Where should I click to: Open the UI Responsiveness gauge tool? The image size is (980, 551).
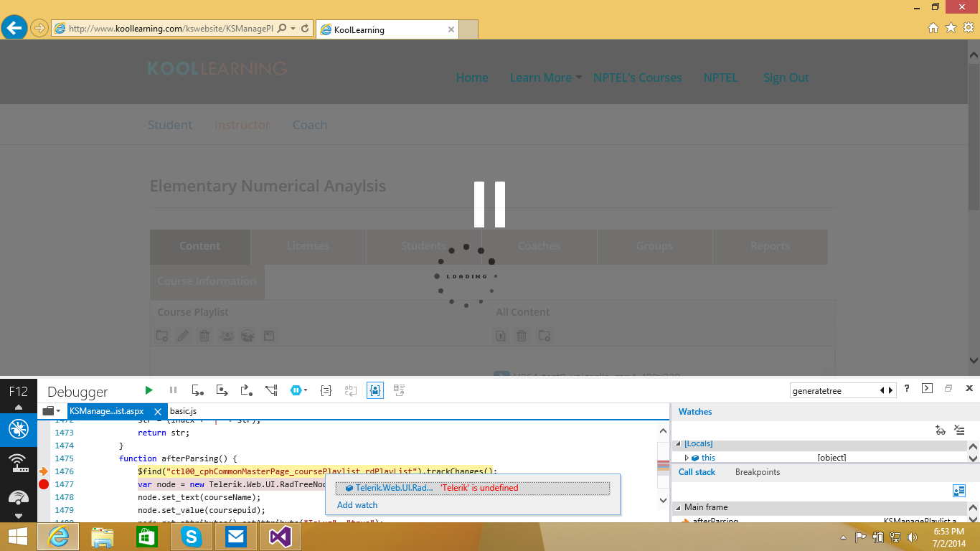(18, 497)
